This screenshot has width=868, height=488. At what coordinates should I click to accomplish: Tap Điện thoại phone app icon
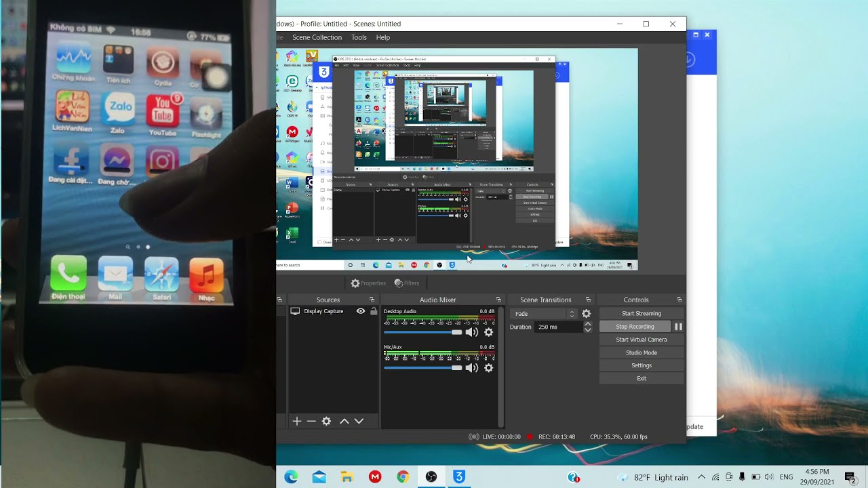68,273
